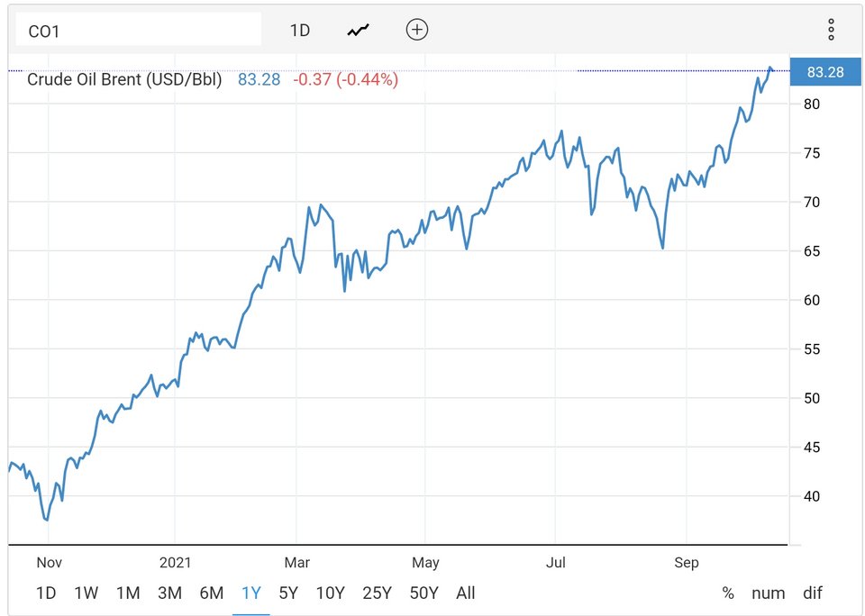Viewport: 865px width, 616px height.
Task: Click the 83.28 current price label
Action: [x=825, y=72]
